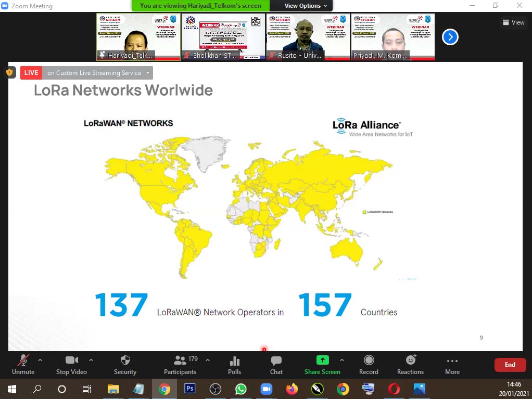Click the View layout button
The height and width of the screenshot is (399, 532).
pos(514,22)
